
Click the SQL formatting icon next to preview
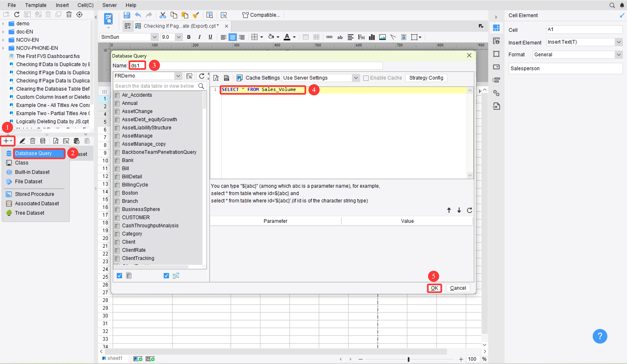coord(226,78)
